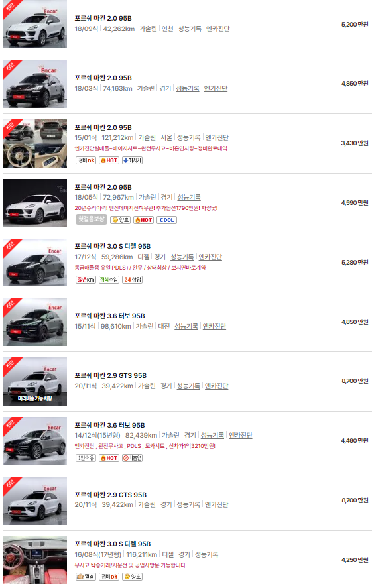The height and width of the screenshot is (588, 372).
Task: Click the 정식수입 green badge
Action: pos(109,280)
